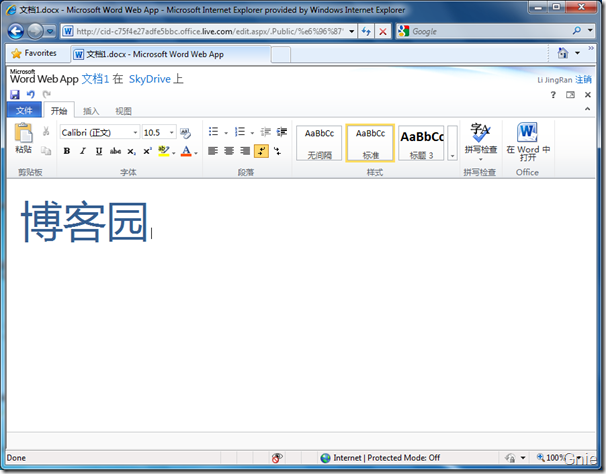
Task: Click the browser Refresh icon
Action: 366,31
